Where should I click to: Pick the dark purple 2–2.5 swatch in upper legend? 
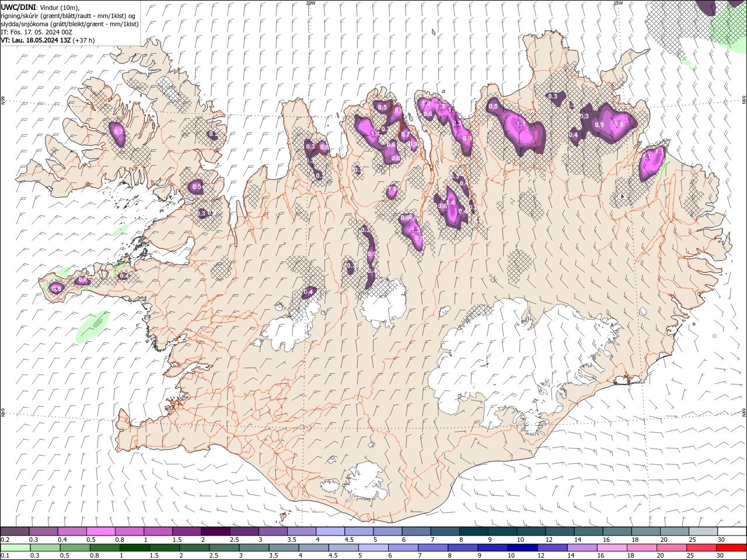[215, 531]
